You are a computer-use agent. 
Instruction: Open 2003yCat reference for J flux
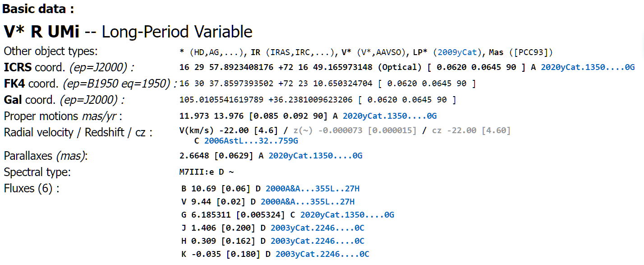pyautogui.click(x=317, y=228)
